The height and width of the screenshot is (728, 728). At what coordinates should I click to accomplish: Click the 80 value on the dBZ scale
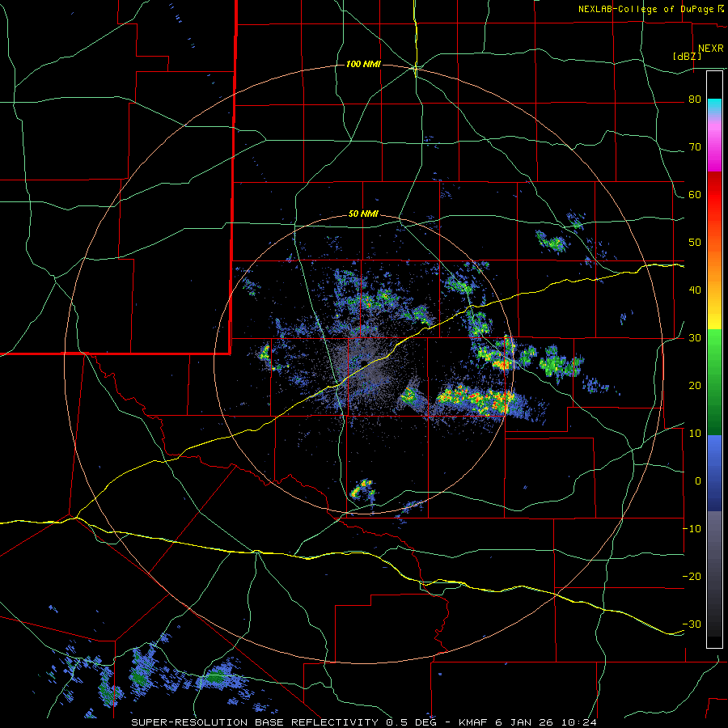pos(695,99)
